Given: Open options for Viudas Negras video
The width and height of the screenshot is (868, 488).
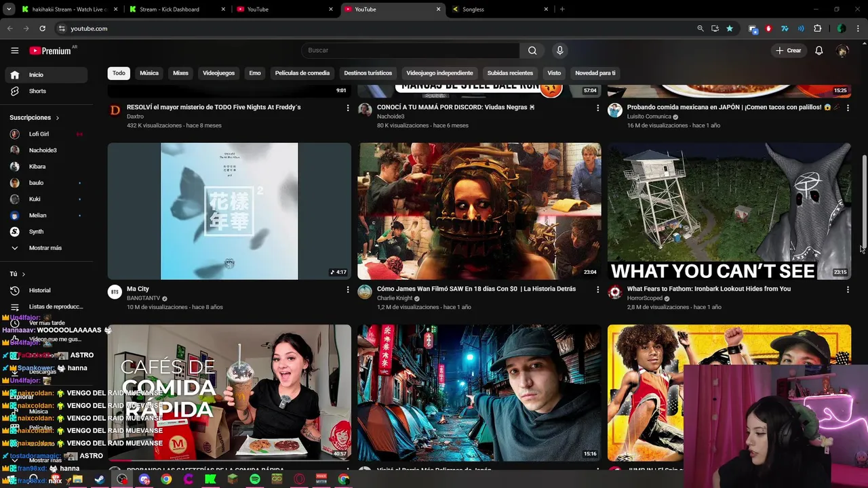Looking at the screenshot, I should [x=597, y=108].
